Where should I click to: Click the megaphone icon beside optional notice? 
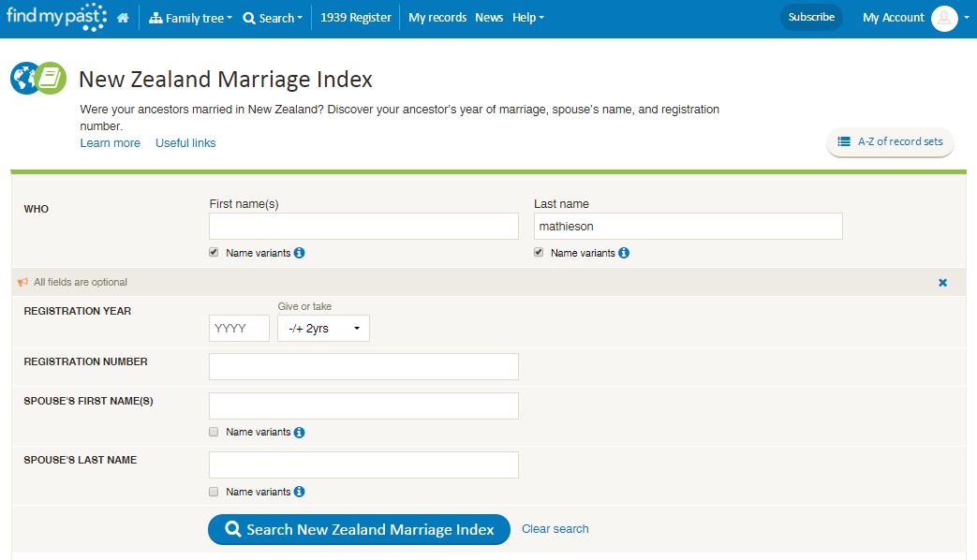23,282
